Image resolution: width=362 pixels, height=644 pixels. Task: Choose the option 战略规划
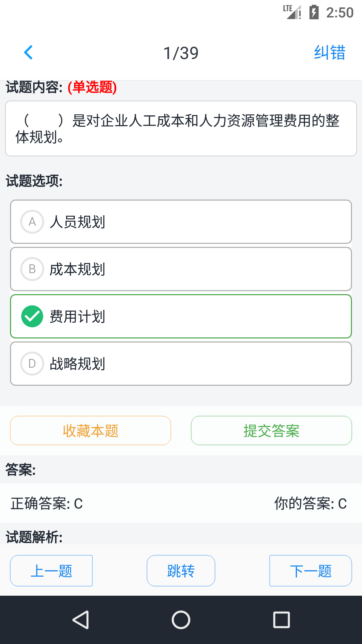(x=78, y=364)
